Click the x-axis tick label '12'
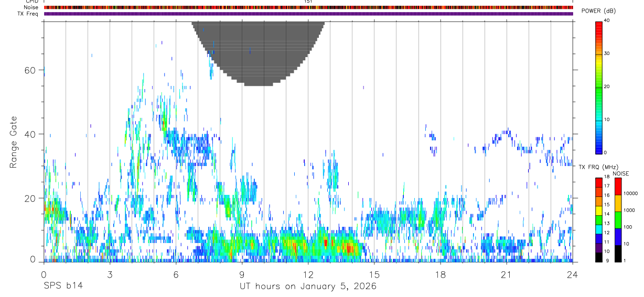Image resolution: width=644 pixels, height=297 pixels. [308, 274]
